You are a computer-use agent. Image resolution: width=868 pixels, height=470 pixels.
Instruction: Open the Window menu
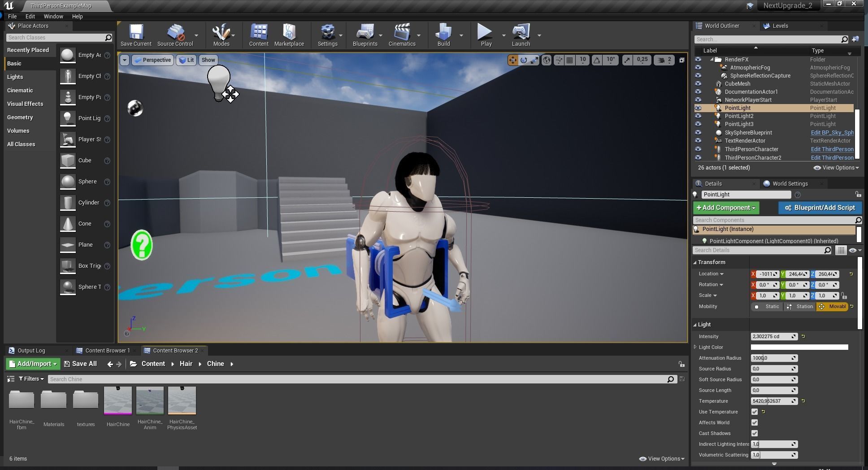point(53,16)
